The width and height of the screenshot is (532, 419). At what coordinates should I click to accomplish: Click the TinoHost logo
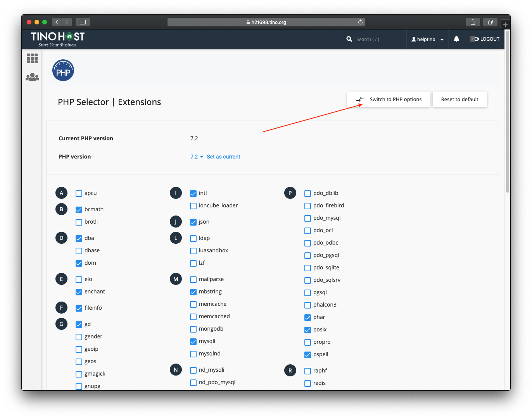point(58,39)
